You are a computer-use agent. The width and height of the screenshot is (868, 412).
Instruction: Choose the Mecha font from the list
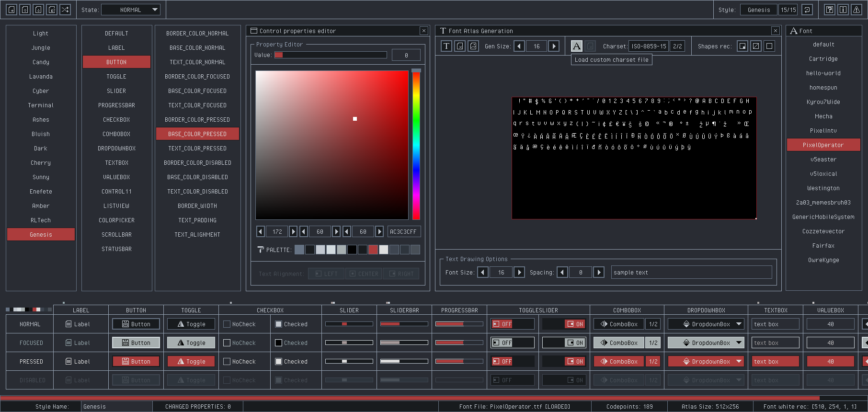coord(823,116)
